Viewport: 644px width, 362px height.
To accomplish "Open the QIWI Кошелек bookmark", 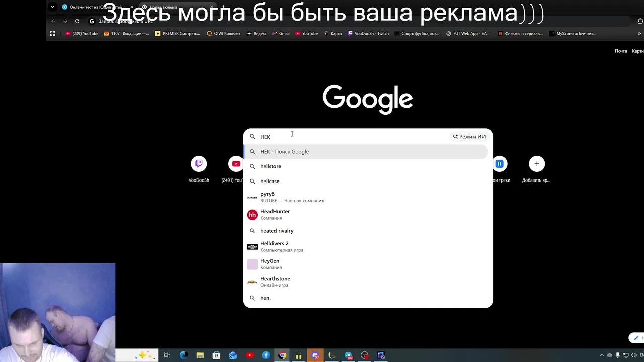I will point(224,34).
